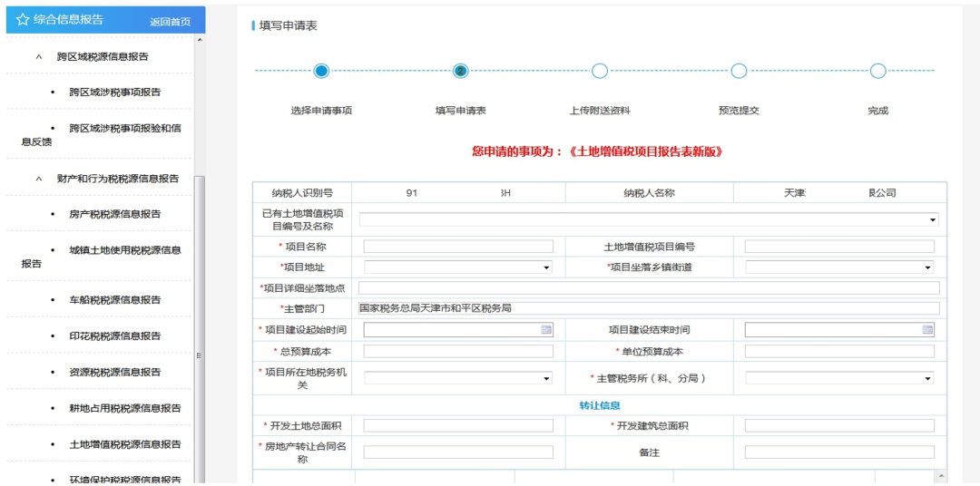Open 车船税税源信息报告 menu item
Screen dimensions: 980x486
(x=115, y=300)
